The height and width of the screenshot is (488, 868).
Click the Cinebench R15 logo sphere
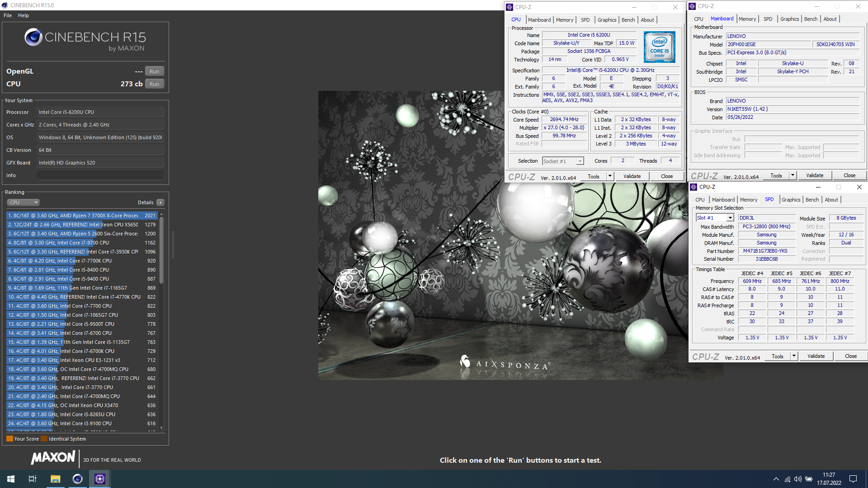coord(33,37)
